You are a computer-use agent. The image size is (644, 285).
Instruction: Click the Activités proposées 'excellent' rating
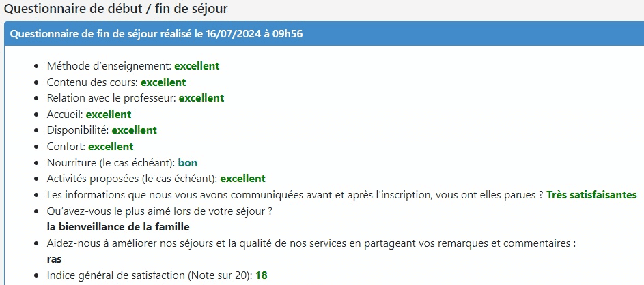[x=243, y=178]
